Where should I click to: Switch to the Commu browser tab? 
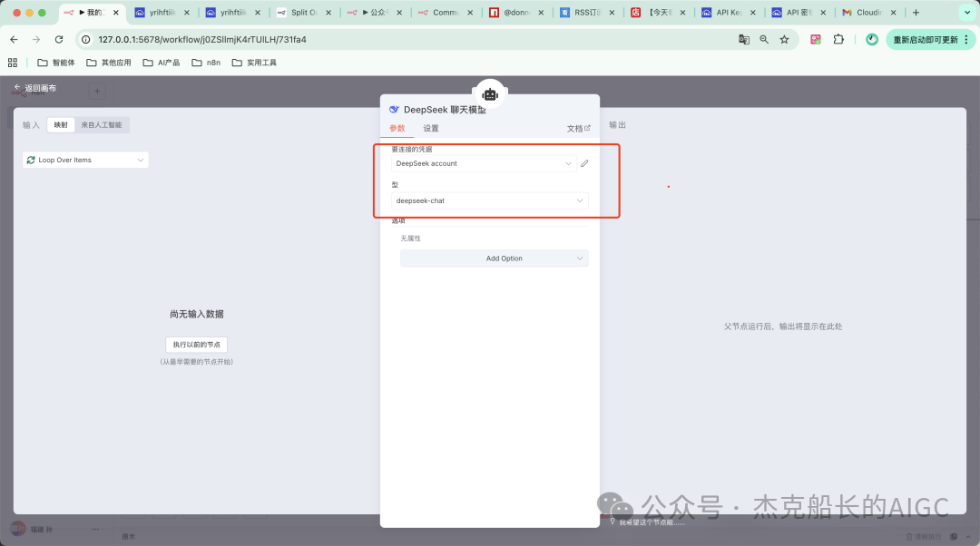(x=446, y=13)
